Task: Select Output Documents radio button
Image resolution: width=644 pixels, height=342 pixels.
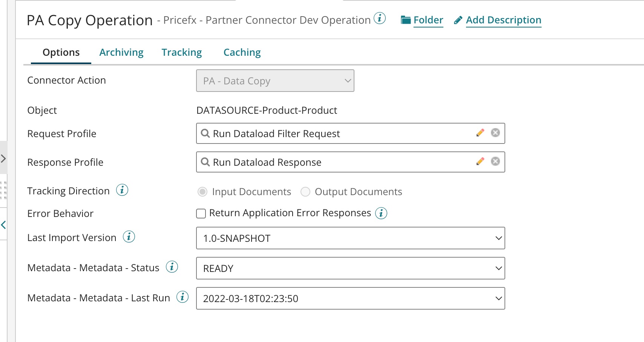Action: [305, 192]
